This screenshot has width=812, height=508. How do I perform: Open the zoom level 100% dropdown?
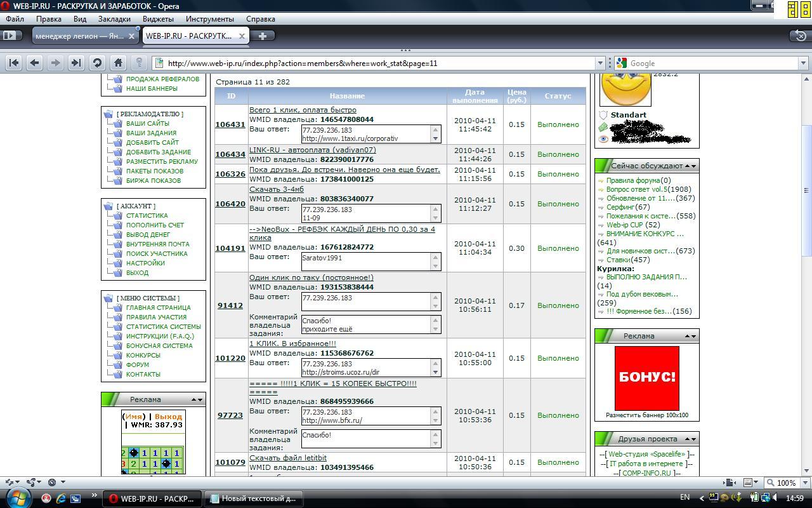803,483
